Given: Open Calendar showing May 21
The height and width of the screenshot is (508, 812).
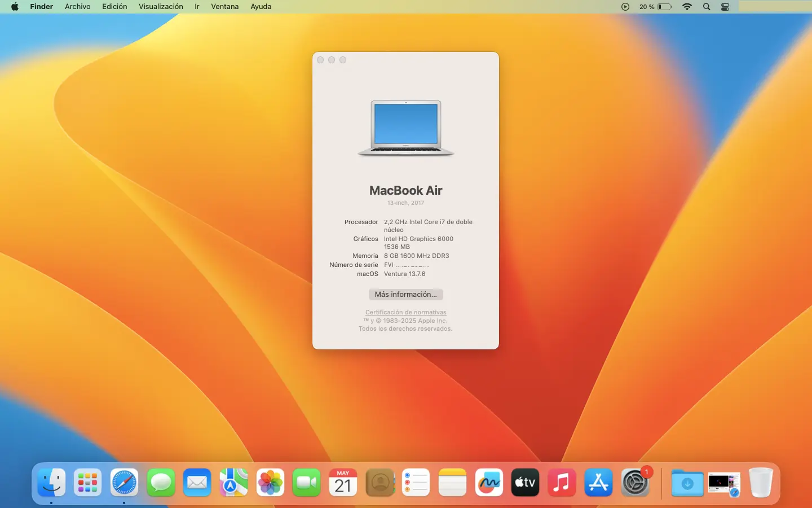Looking at the screenshot, I should pyautogui.click(x=343, y=483).
